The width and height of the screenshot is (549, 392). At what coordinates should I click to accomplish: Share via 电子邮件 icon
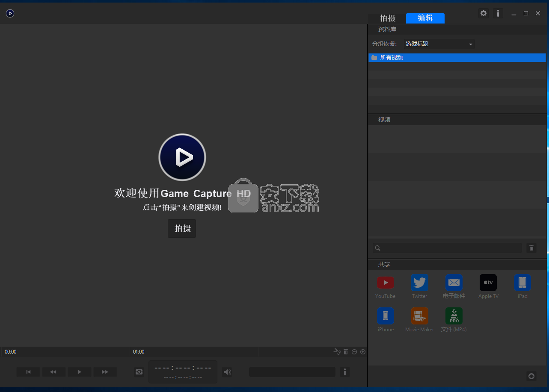(x=454, y=283)
